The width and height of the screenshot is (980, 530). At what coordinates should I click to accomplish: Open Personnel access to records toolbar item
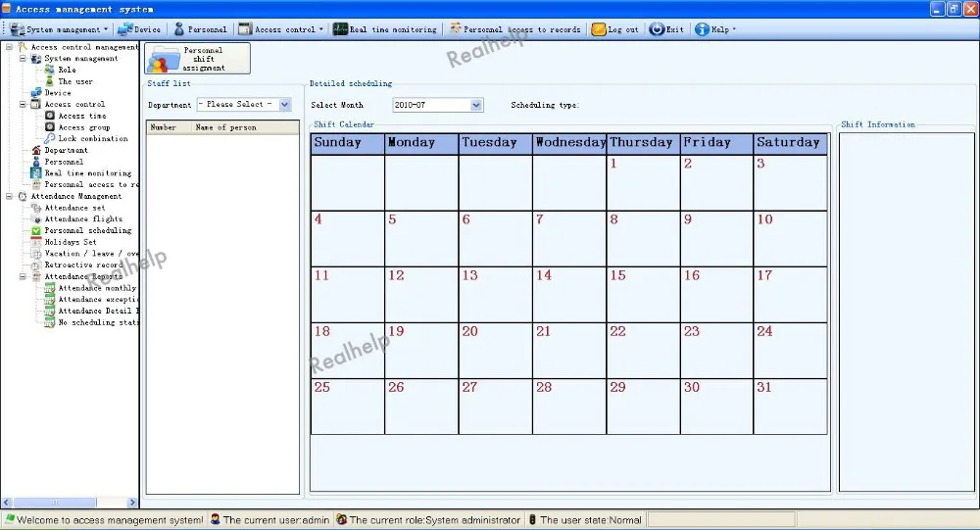(515, 29)
